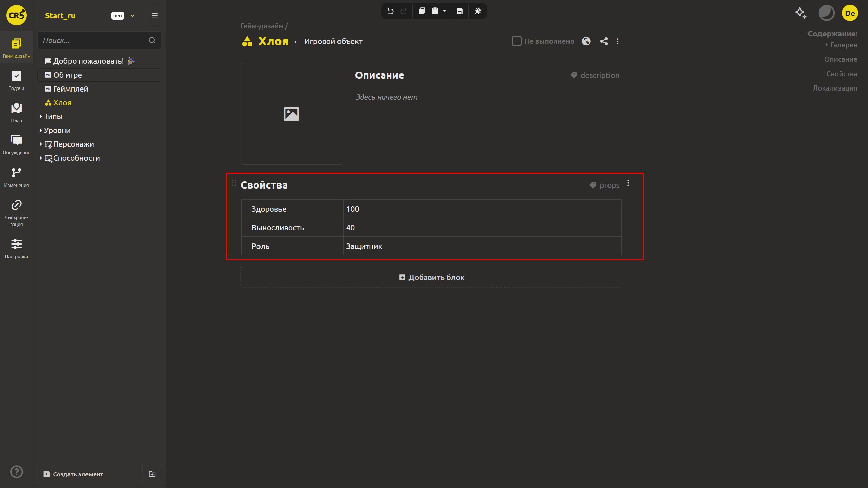Click the Здоровье property name
The width and height of the screenshot is (868, 488).
pos(269,209)
